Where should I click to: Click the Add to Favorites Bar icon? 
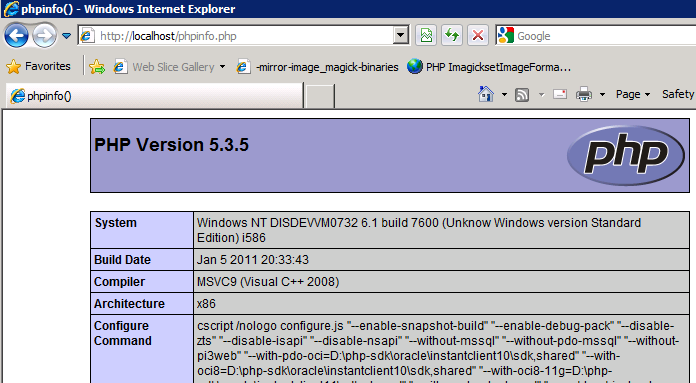(97, 67)
